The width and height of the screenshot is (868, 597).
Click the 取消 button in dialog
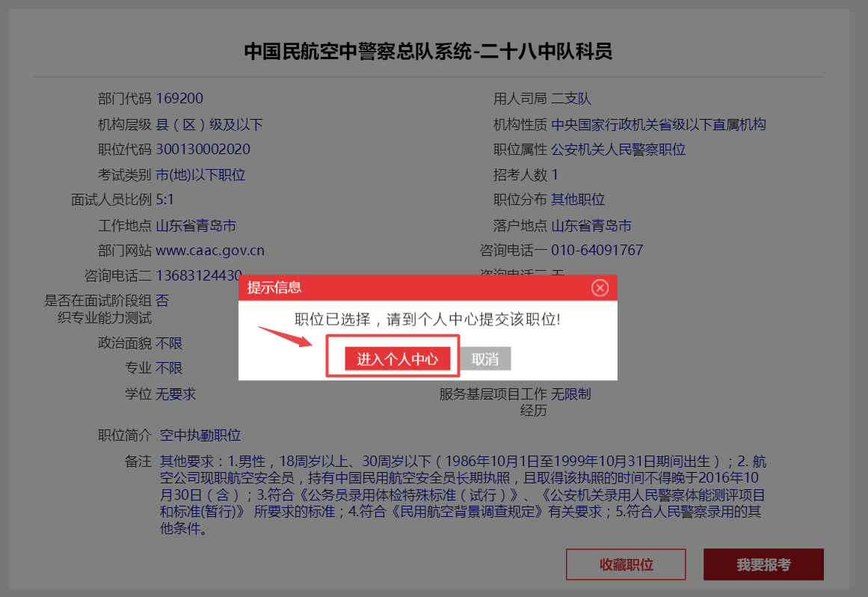[x=485, y=359]
